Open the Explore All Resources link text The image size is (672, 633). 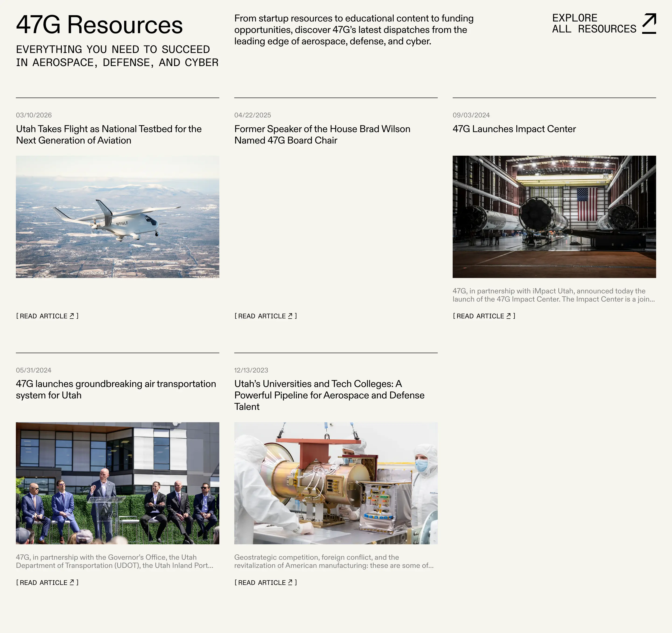point(594,23)
